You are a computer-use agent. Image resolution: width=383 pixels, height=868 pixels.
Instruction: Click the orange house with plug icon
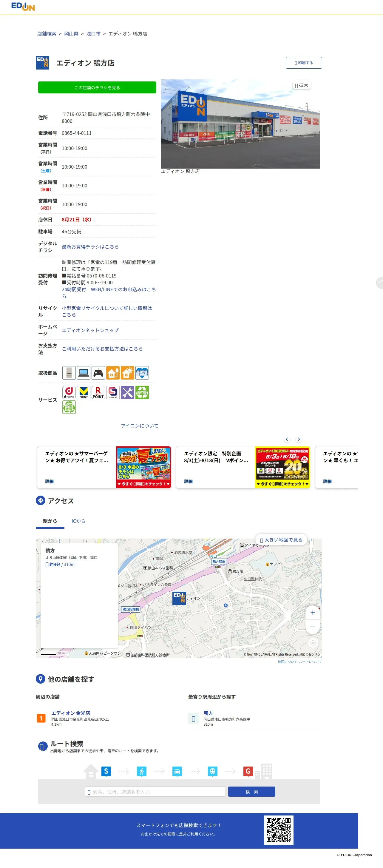tap(113, 373)
